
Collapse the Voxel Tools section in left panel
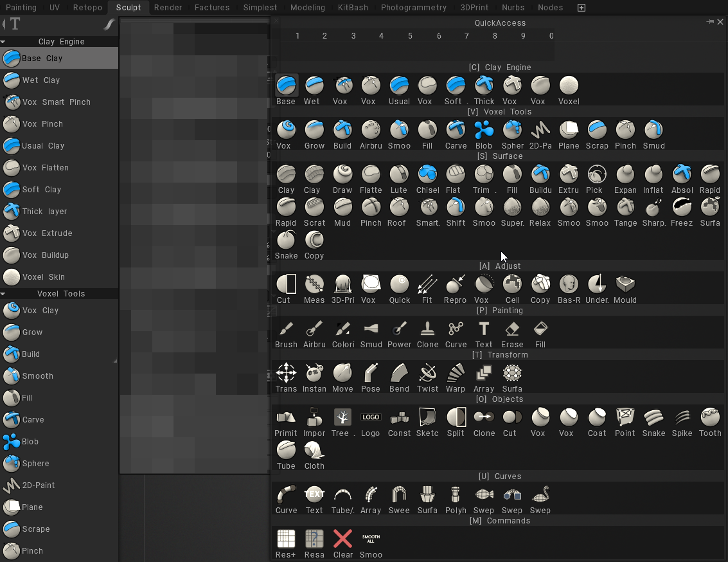[x=3, y=294]
